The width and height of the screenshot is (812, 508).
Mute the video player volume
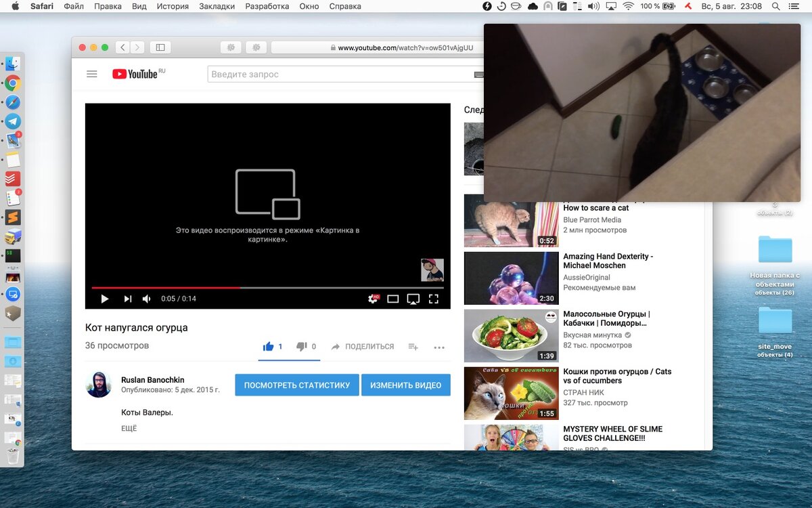147,299
